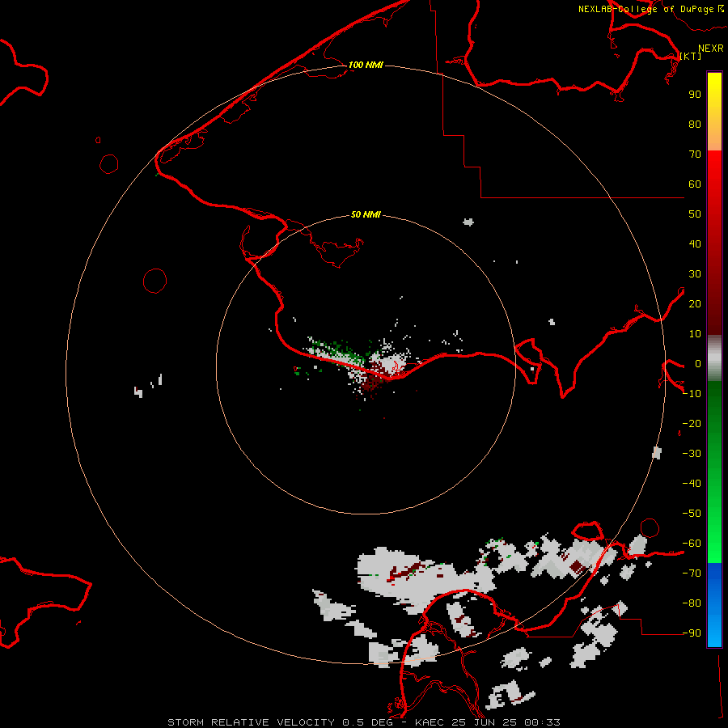Select the "NEXLAB-College of DuPage" credit text

pyautogui.click(x=645, y=9)
